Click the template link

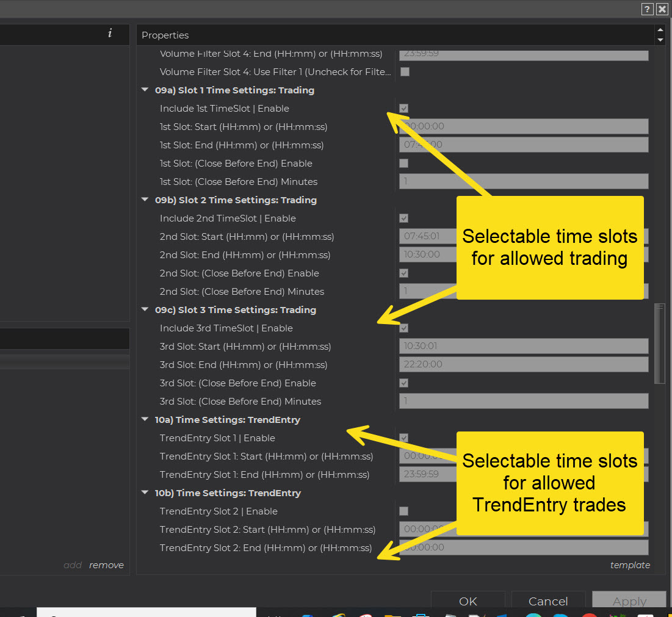[x=630, y=565]
